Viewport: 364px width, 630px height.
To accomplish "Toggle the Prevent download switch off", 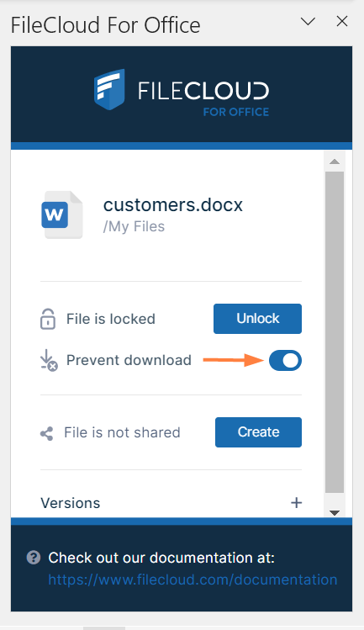I will pyautogui.click(x=285, y=360).
